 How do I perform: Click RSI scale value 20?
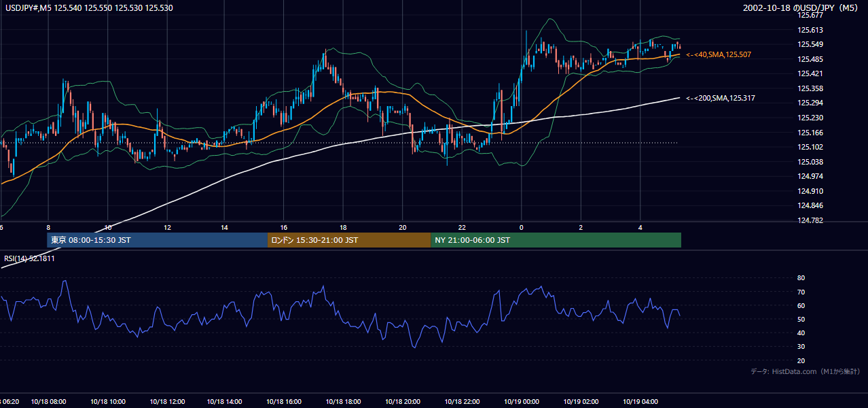[x=801, y=360]
